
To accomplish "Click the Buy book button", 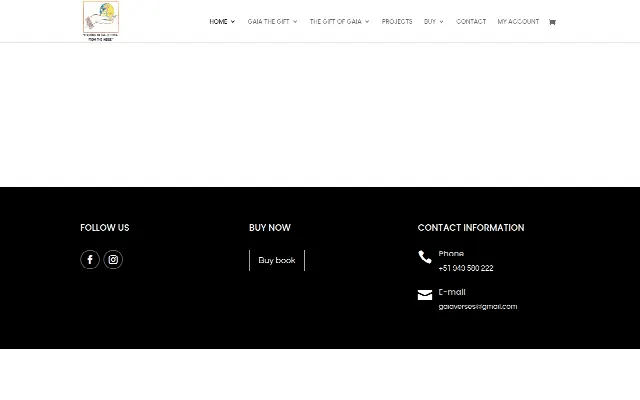I will 277,260.
